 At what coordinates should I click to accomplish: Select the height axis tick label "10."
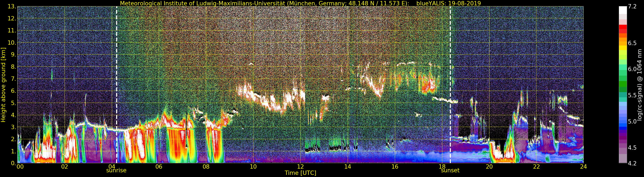click(12, 43)
